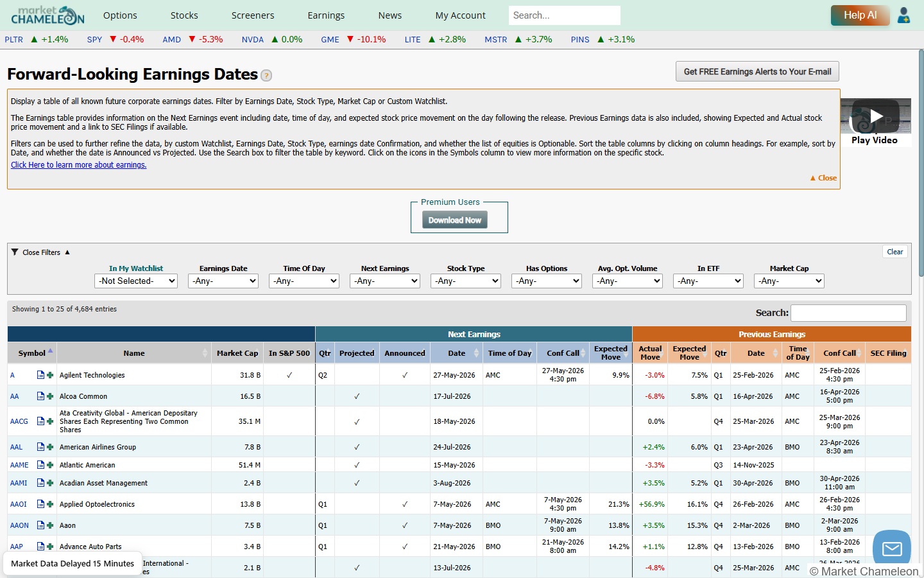Click green plus icon in Alcoa Common row
924x578 pixels.
coord(50,396)
